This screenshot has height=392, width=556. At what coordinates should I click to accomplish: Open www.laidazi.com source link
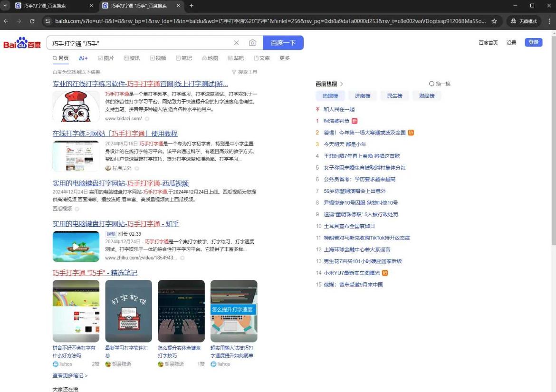pos(123,119)
